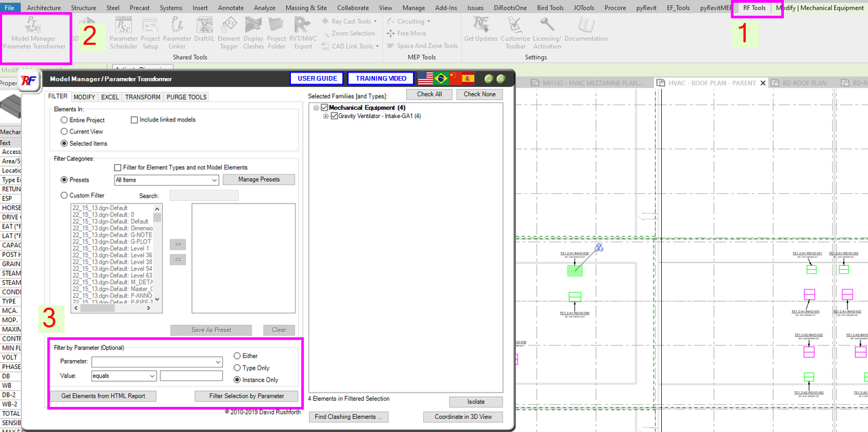Enable Include linked models checkbox
Image resolution: width=868 pixels, height=432 pixels.
tap(134, 120)
